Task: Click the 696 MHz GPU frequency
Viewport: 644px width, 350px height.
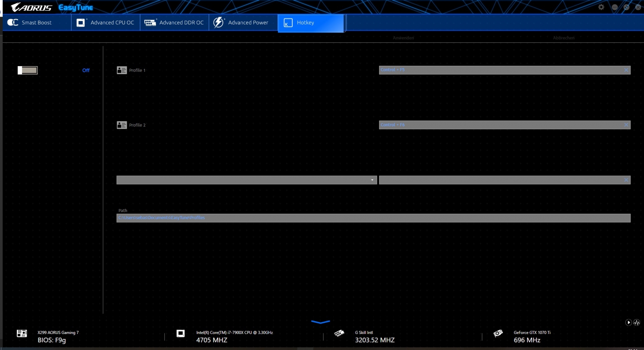Action: pyautogui.click(x=527, y=340)
